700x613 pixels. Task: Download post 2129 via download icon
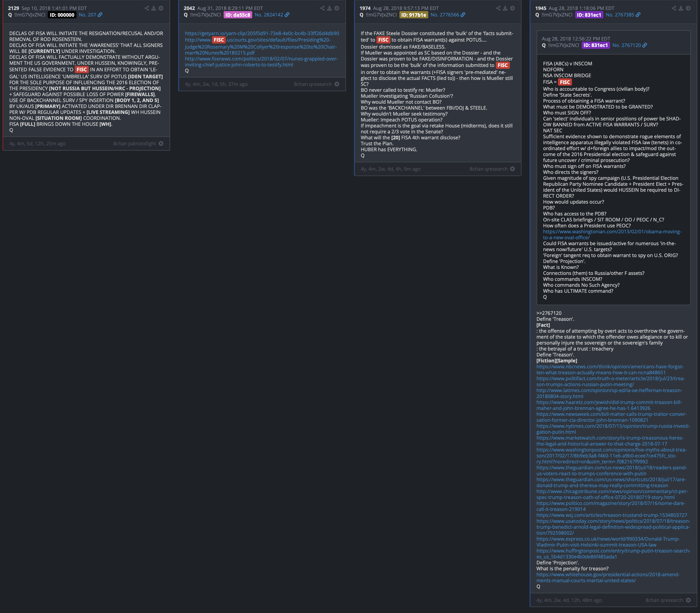coord(154,8)
